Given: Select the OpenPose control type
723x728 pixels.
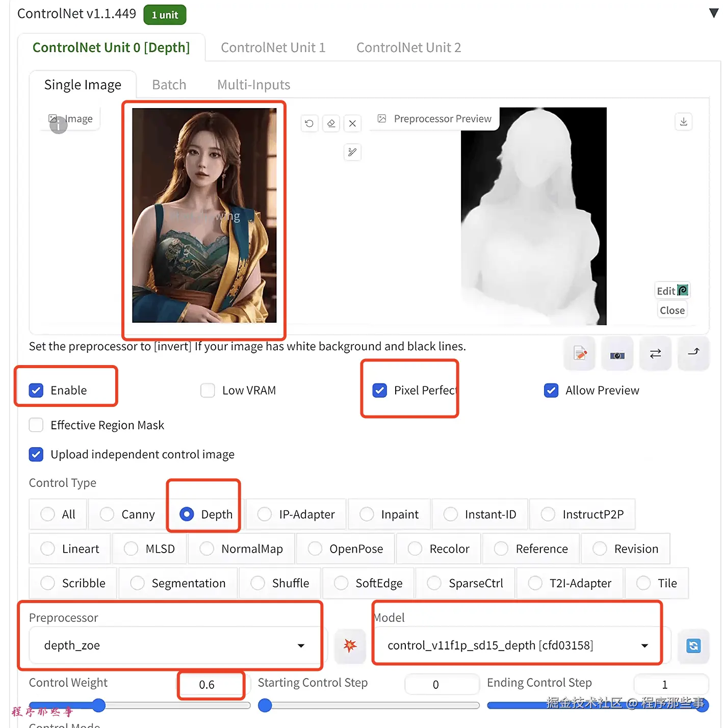Looking at the screenshot, I should (346, 549).
